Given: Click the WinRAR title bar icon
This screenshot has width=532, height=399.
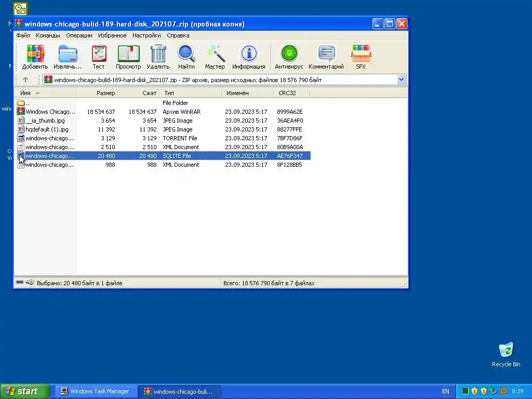Looking at the screenshot, I should coord(19,24).
